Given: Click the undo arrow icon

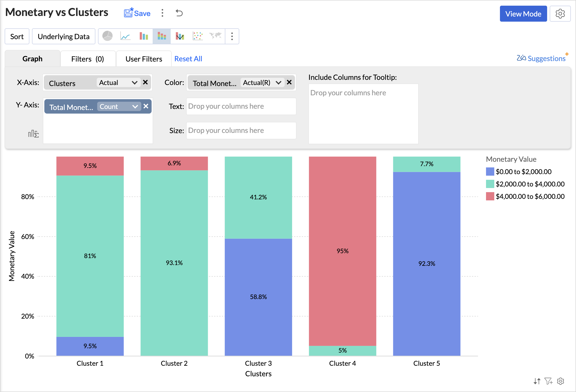Looking at the screenshot, I should pos(179,13).
